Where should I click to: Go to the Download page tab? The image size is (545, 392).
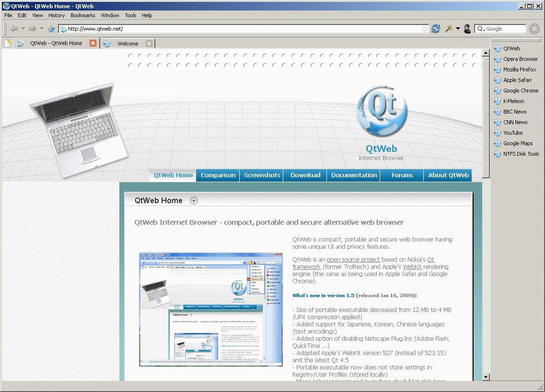pos(305,175)
